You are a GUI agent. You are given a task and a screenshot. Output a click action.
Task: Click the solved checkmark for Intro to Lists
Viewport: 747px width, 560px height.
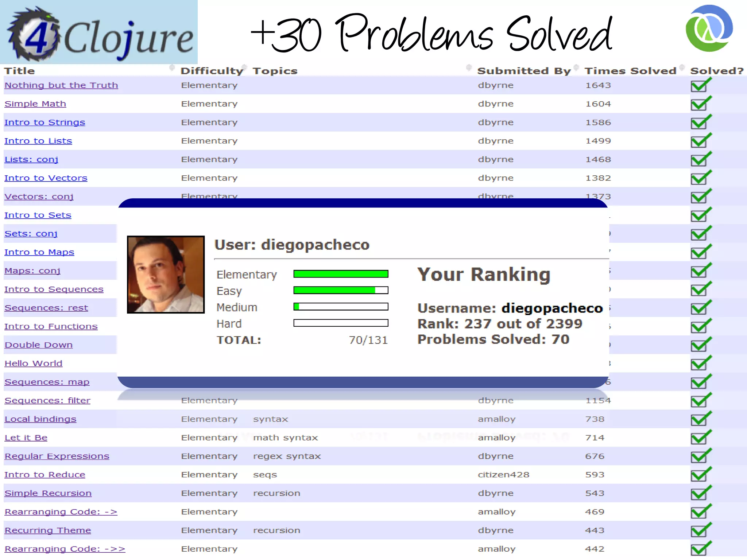pos(701,141)
